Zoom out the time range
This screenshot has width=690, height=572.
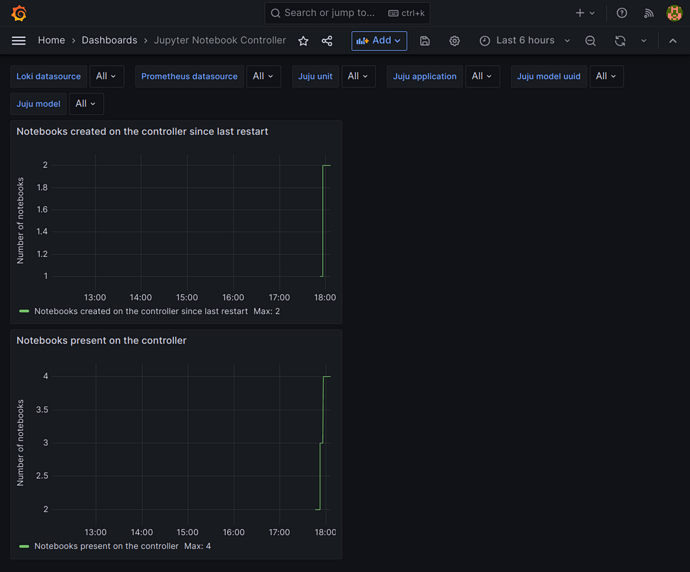coord(591,41)
